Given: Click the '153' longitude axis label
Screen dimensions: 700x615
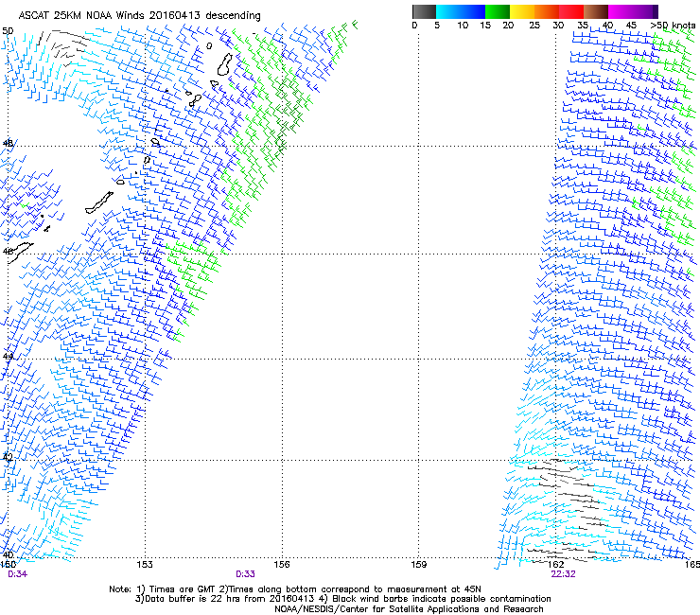Looking at the screenshot, I should pos(145,565).
